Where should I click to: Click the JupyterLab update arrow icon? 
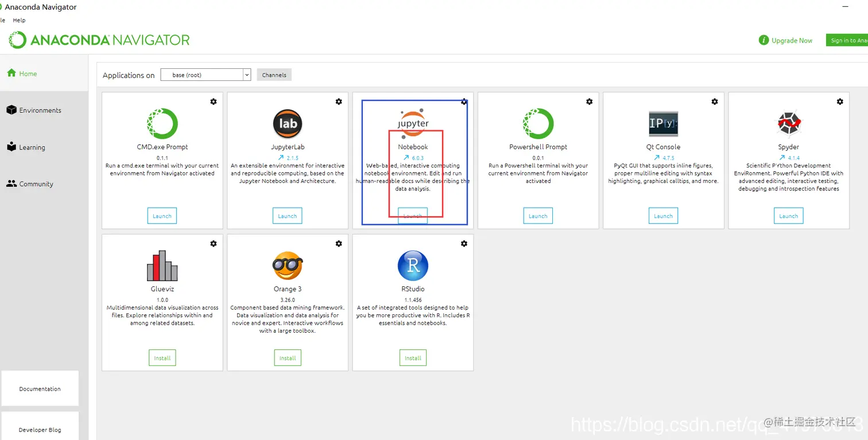[281, 158]
